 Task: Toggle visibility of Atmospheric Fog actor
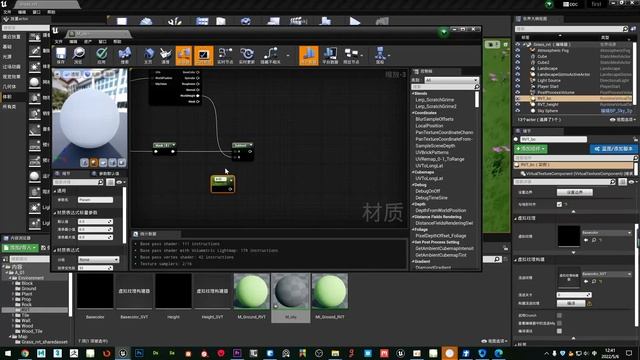(518, 50)
